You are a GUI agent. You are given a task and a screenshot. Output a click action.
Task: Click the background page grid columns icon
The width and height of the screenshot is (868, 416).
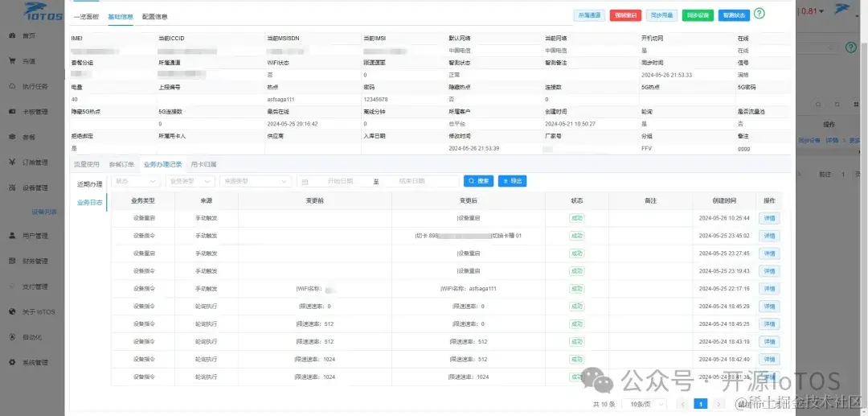(855, 104)
